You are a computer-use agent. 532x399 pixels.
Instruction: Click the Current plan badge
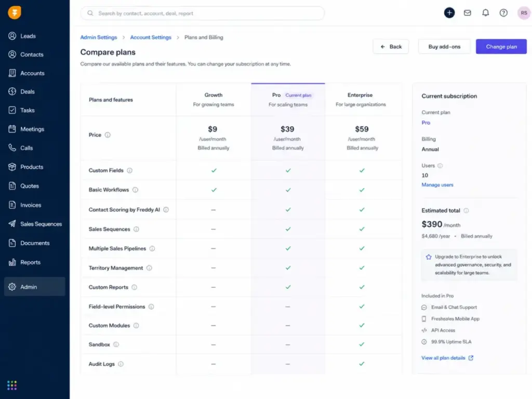(x=298, y=96)
